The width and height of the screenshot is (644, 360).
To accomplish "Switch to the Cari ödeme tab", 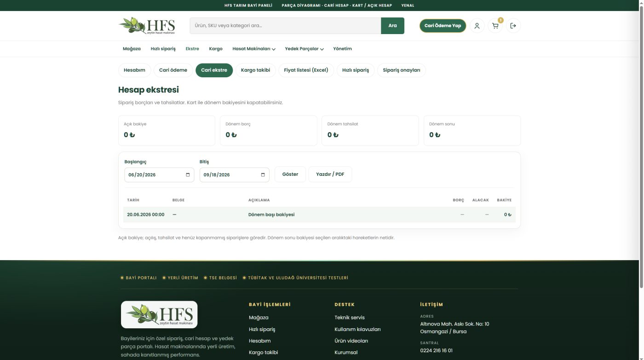I will tap(173, 70).
